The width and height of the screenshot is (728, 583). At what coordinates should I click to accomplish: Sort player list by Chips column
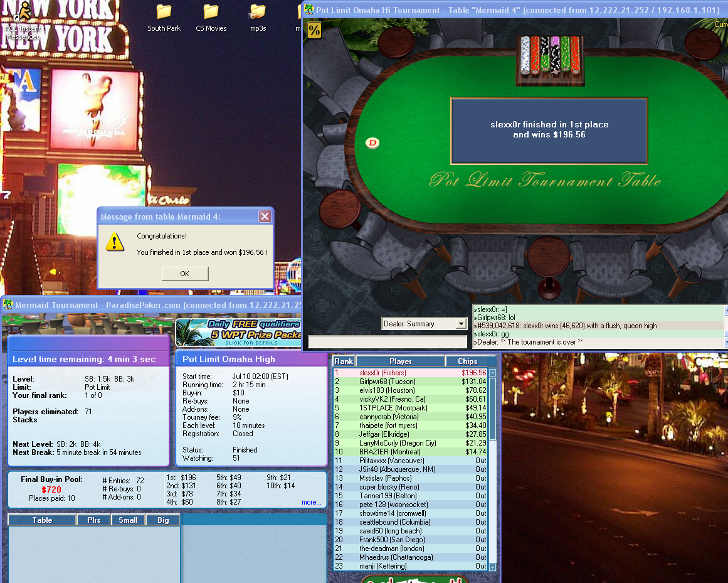[x=467, y=361]
